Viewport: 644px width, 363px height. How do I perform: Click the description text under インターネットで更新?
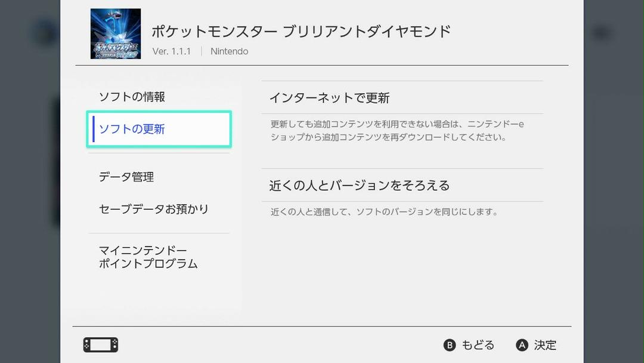pyautogui.click(x=397, y=130)
